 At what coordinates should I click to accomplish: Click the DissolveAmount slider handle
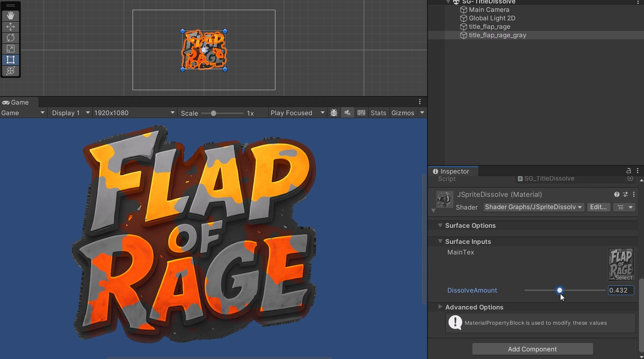point(559,290)
